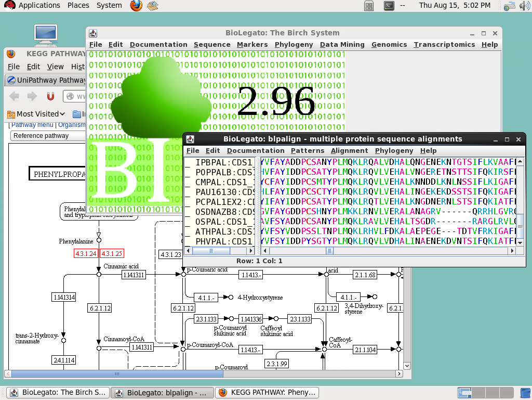
Task: Open the Phylogeny menu in blpalign window
Action: pyautogui.click(x=394, y=151)
